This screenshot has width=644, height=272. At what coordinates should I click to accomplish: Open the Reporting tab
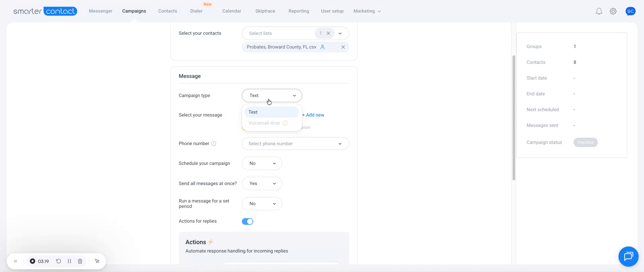pos(299,11)
